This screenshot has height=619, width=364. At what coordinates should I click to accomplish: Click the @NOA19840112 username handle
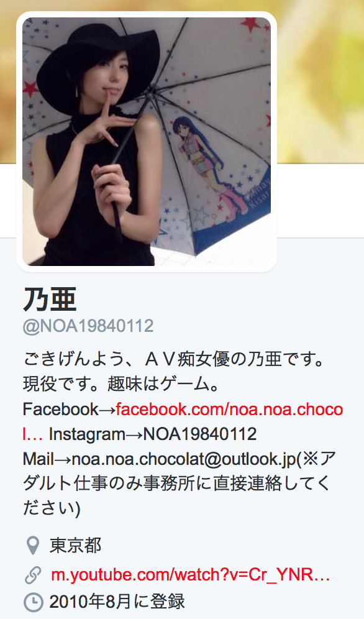pyautogui.click(x=88, y=326)
